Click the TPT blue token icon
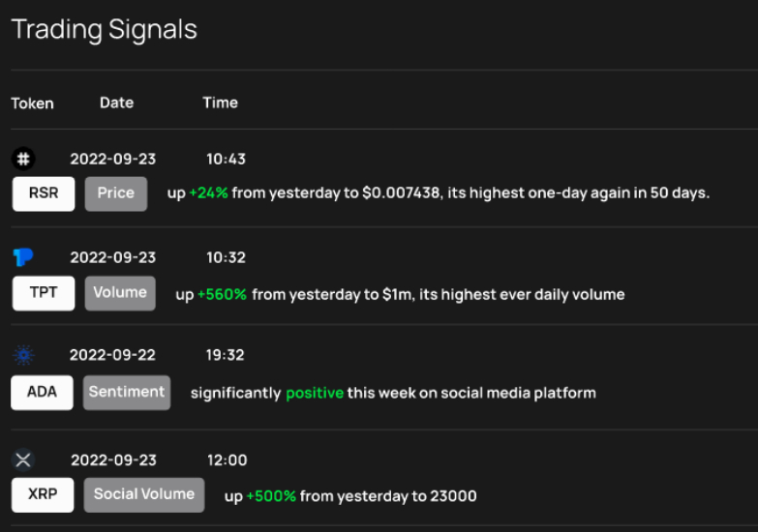Image resolution: width=758 pixels, height=532 pixels. [x=22, y=257]
